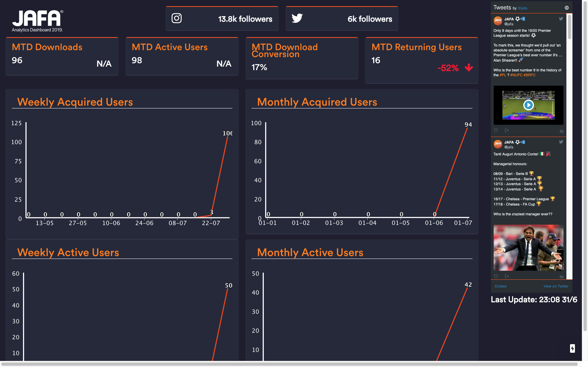Click the Embed link
The height and width of the screenshot is (367, 588).
(501, 286)
